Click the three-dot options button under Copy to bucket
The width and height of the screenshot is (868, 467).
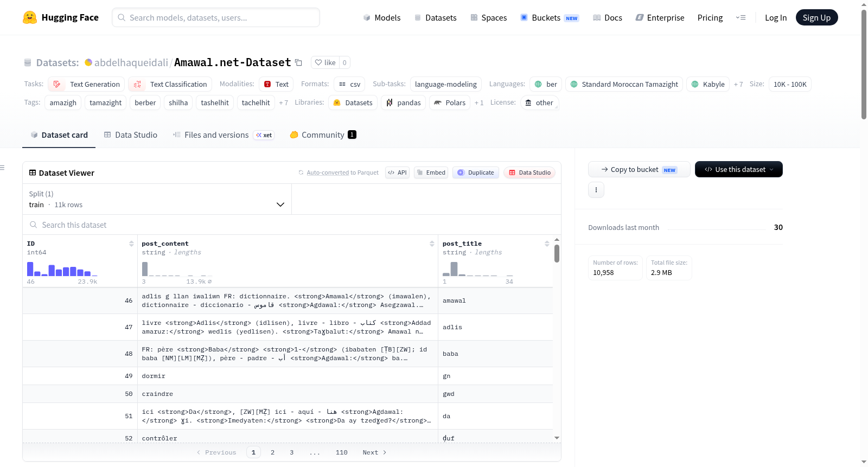[x=596, y=190]
